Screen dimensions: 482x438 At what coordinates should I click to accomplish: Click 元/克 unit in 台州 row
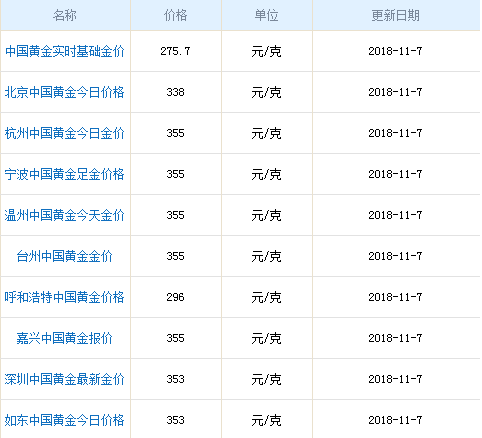[266, 256]
